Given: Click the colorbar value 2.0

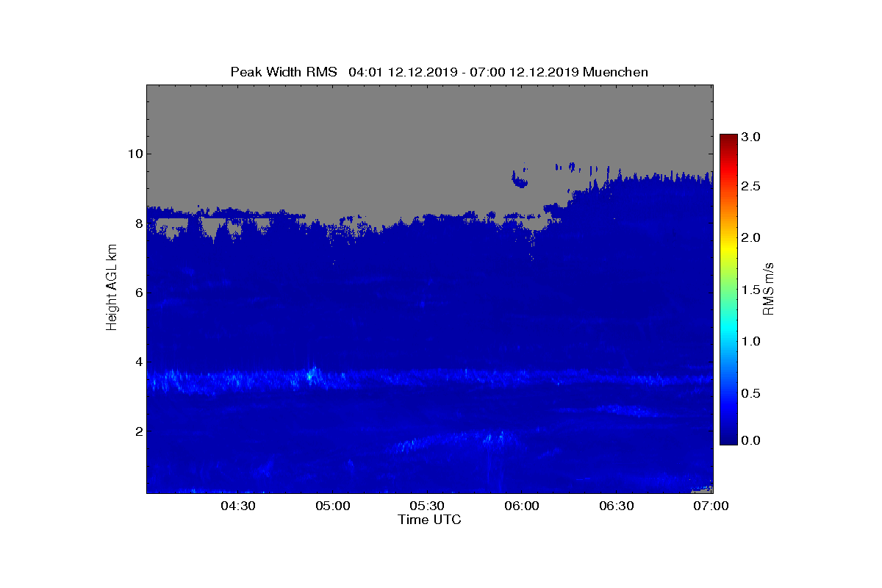Looking at the screenshot, I should click(x=750, y=237).
